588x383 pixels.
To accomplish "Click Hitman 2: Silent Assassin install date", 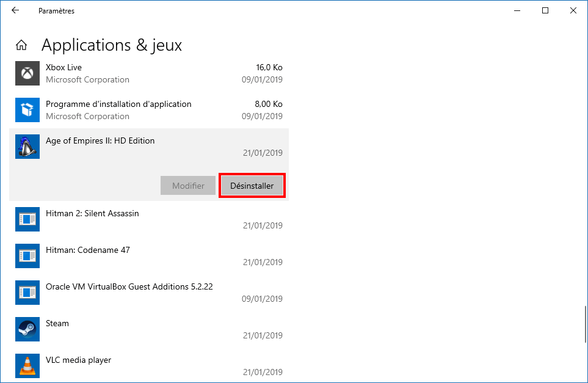I will point(263,225).
